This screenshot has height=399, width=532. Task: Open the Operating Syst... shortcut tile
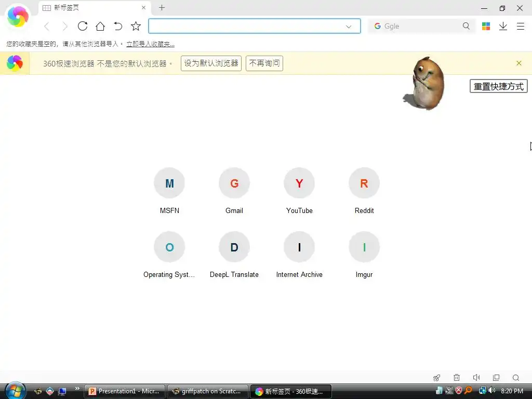click(x=169, y=255)
